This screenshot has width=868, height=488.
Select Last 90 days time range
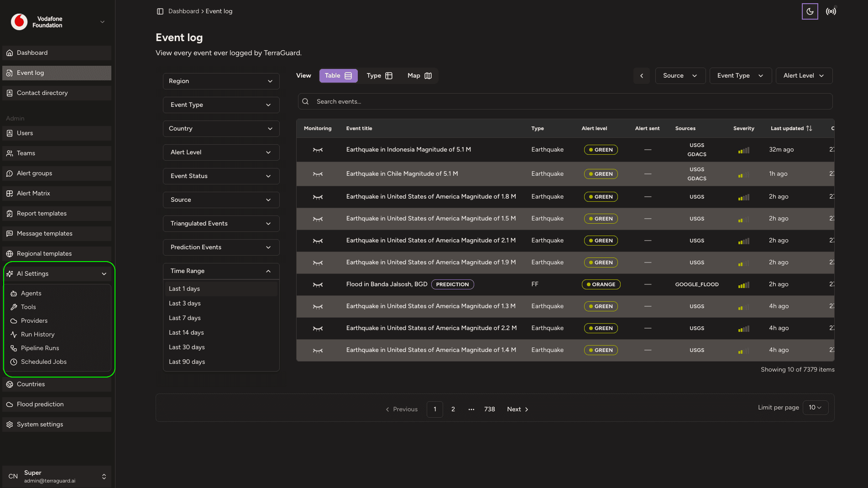(x=221, y=362)
